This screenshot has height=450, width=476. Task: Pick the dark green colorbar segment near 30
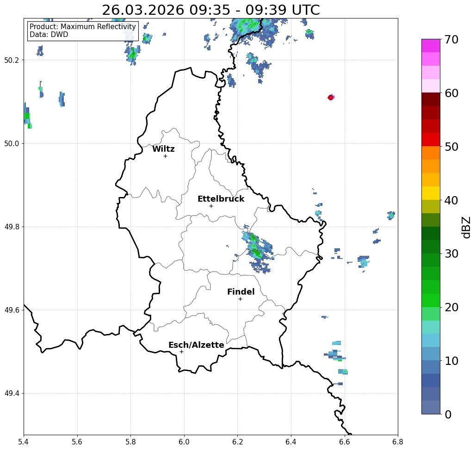point(431,247)
